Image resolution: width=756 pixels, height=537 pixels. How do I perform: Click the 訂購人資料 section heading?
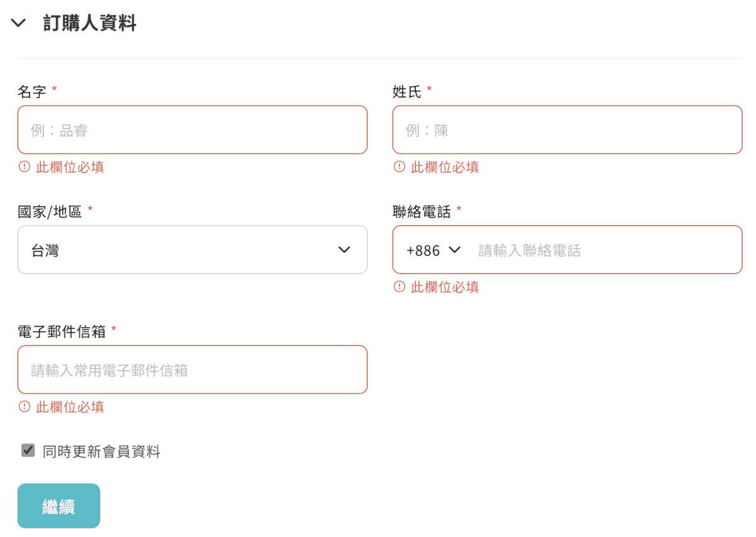[89, 24]
